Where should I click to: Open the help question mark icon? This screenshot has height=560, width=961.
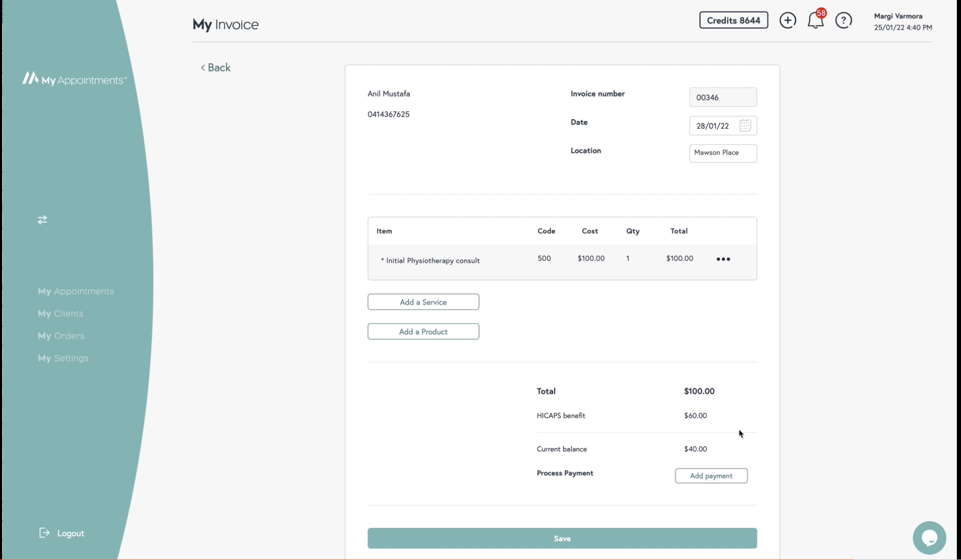(x=843, y=20)
